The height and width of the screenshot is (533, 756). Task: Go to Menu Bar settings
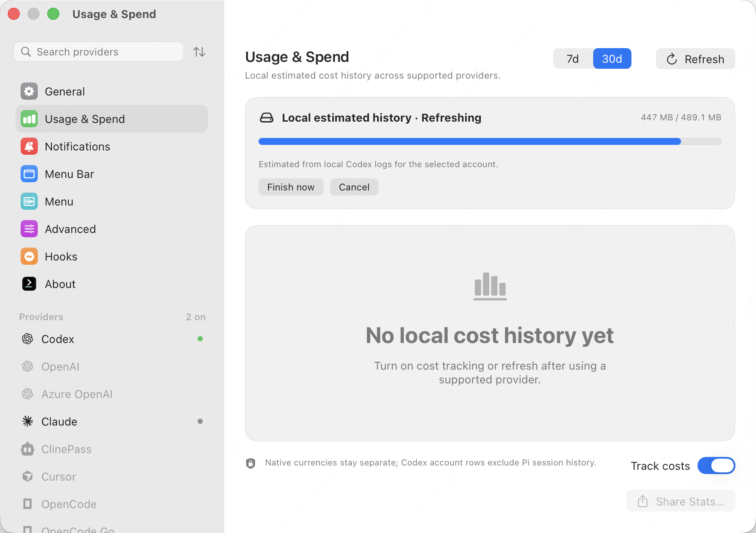112,174
